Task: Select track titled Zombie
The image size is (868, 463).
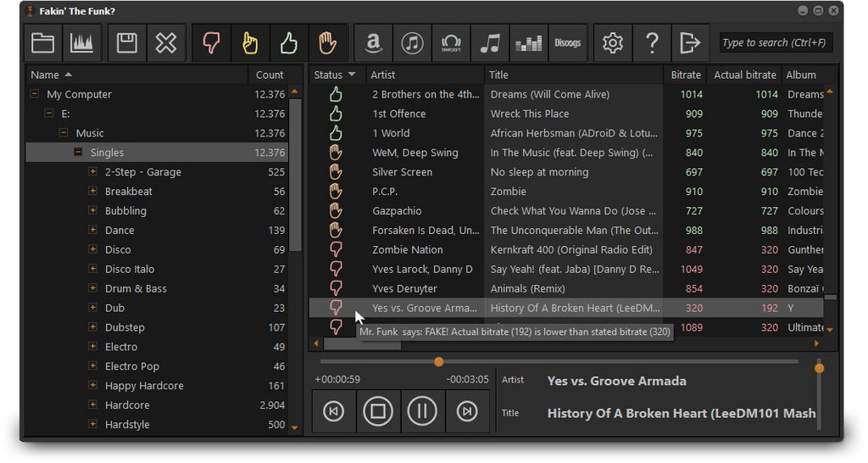Action: (x=509, y=191)
